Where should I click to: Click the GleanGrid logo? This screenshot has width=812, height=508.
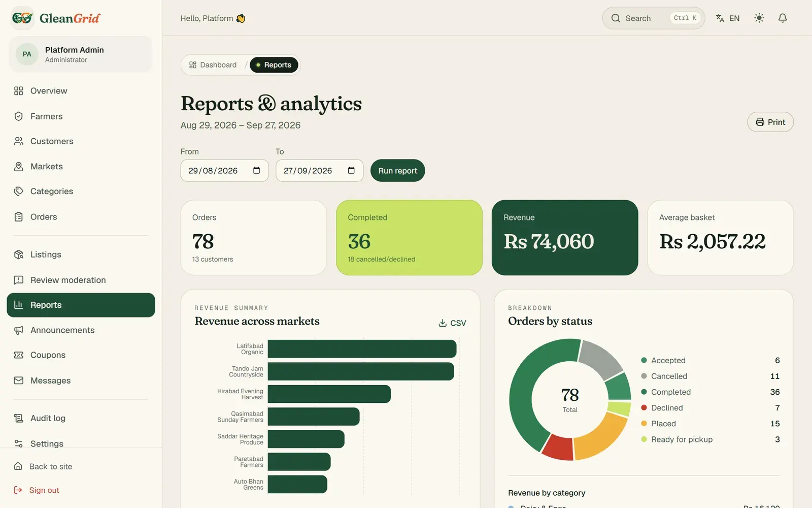coord(56,18)
